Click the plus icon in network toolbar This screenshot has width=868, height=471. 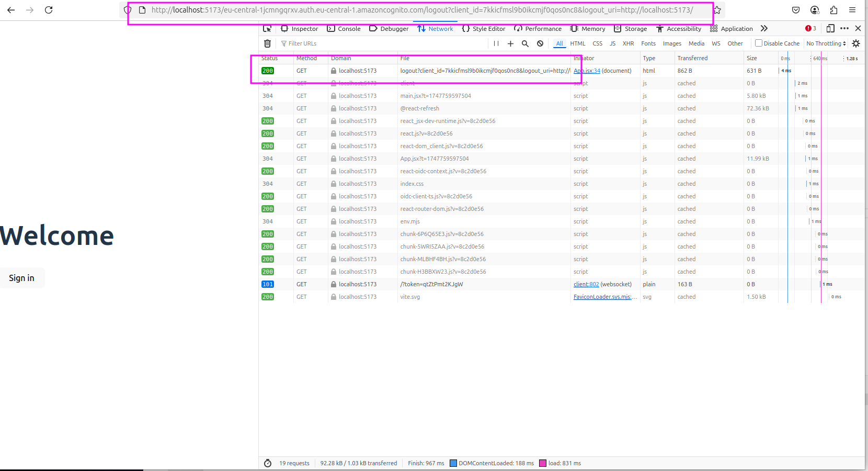[x=510, y=43]
